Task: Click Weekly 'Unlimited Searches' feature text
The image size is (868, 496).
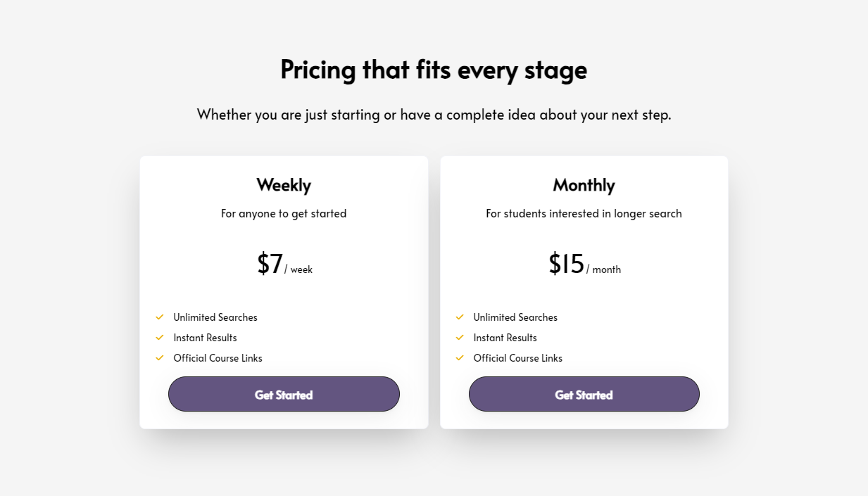Action: click(x=215, y=317)
